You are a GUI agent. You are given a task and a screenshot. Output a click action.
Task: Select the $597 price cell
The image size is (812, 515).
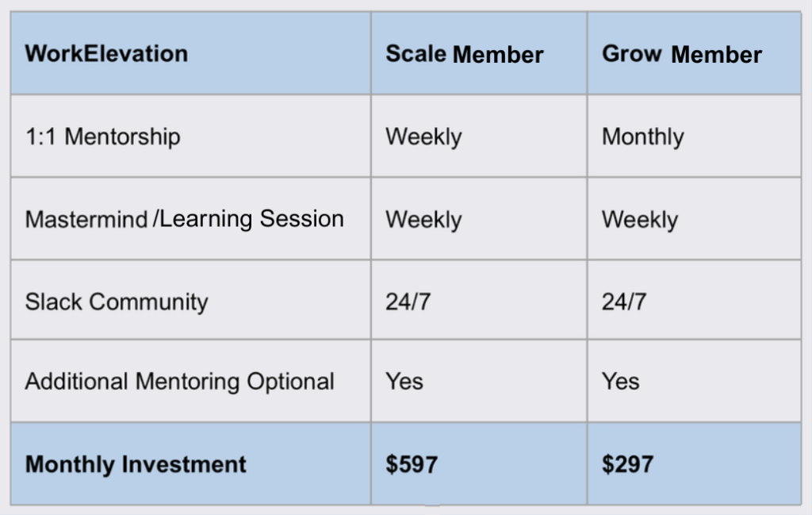click(x=479, y=463)
